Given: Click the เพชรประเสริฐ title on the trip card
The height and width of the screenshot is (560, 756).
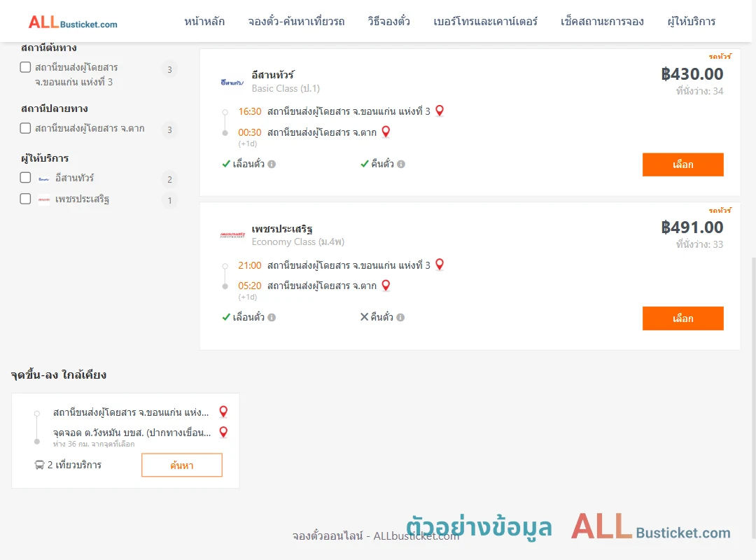Looking at the screenshot, I should [282, 229].
